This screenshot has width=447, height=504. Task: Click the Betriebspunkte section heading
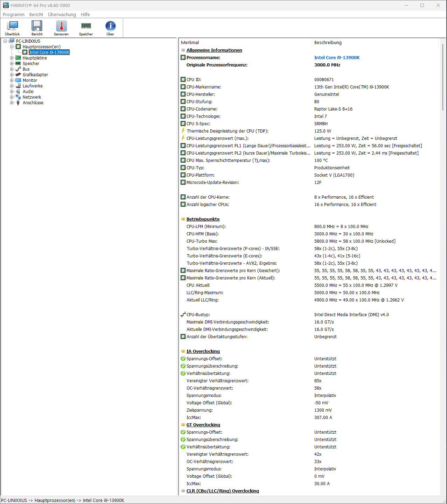pyautogui.click(x=203, y=219)
